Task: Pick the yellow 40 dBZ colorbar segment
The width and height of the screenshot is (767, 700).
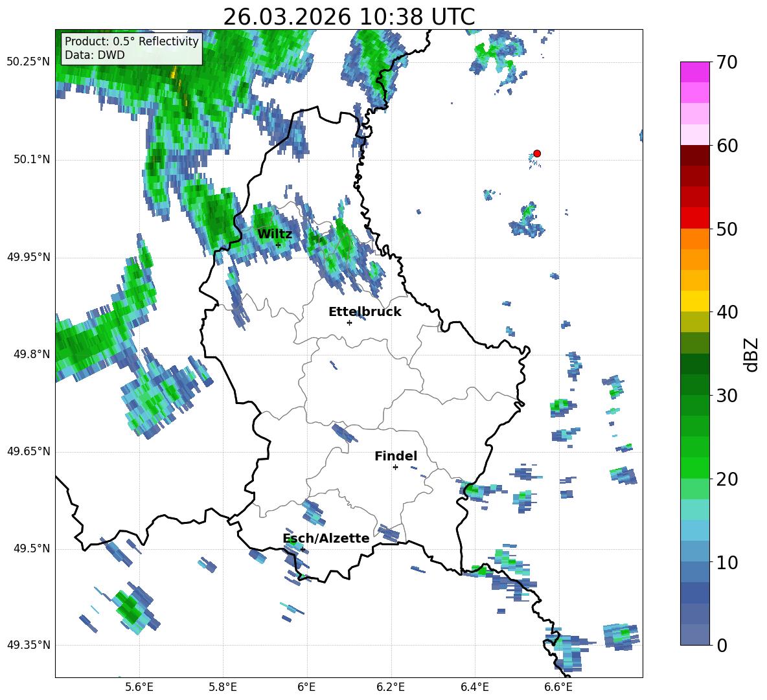Action: point(694,301)
